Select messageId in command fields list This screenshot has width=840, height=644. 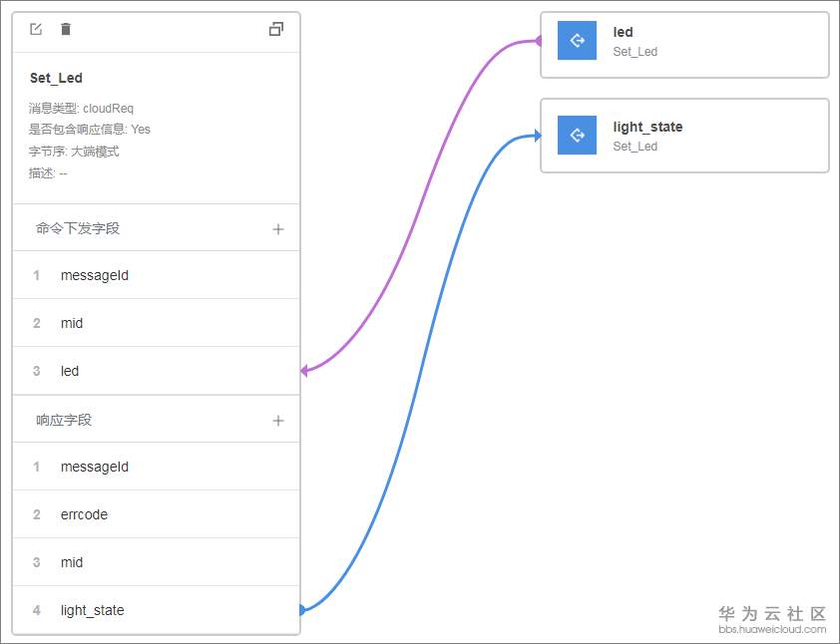point(95,275)
